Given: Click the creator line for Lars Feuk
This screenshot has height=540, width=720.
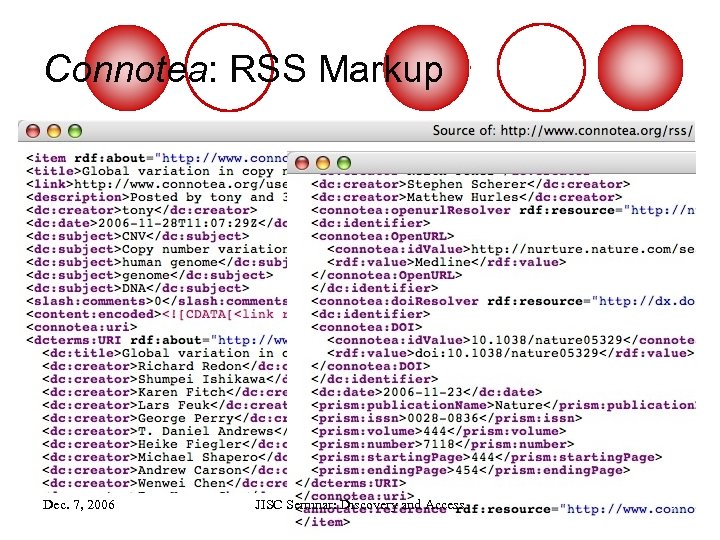Looking at the screenshot, I should [165, 405].
